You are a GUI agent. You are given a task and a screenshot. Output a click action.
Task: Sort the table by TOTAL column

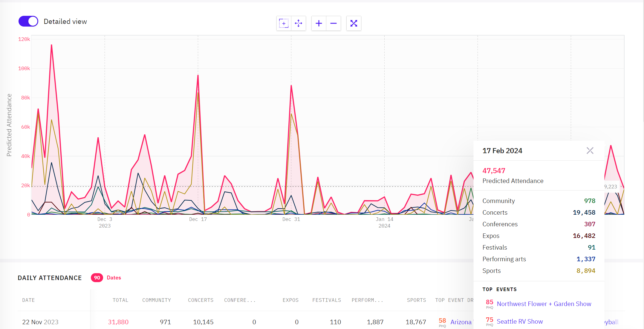click(120, 300)
